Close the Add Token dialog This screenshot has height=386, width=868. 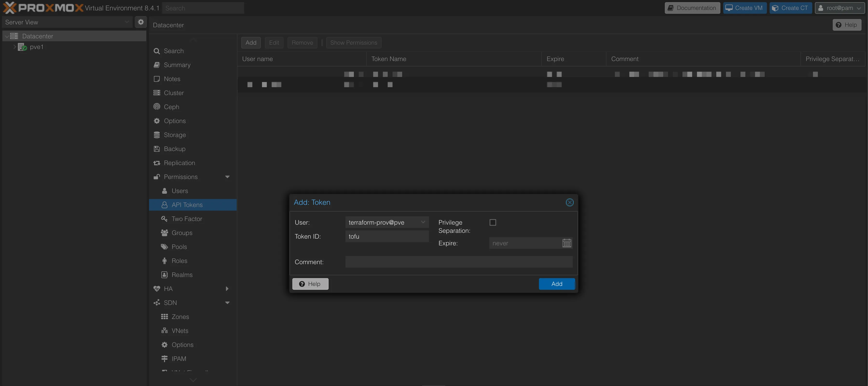coord(569,202)
